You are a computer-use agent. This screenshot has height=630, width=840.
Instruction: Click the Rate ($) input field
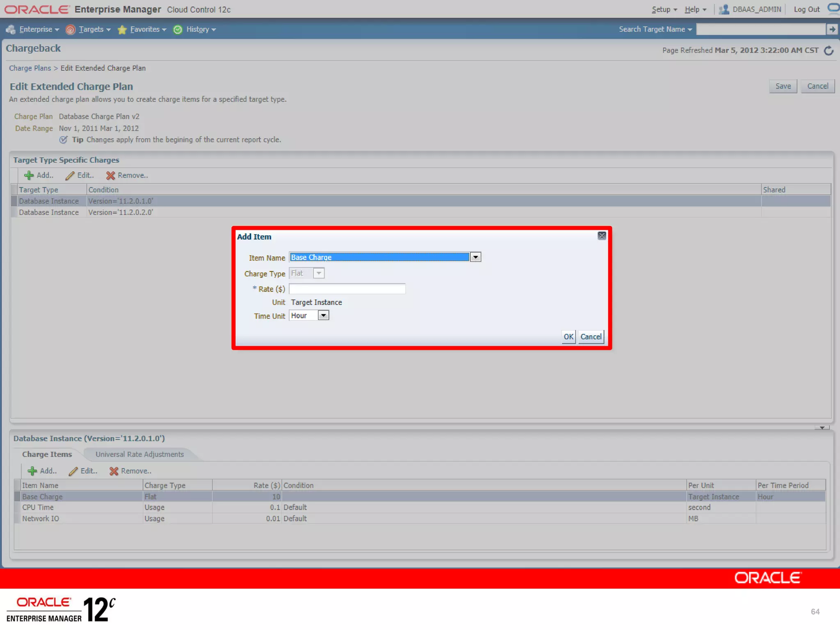tap(347, 289)
